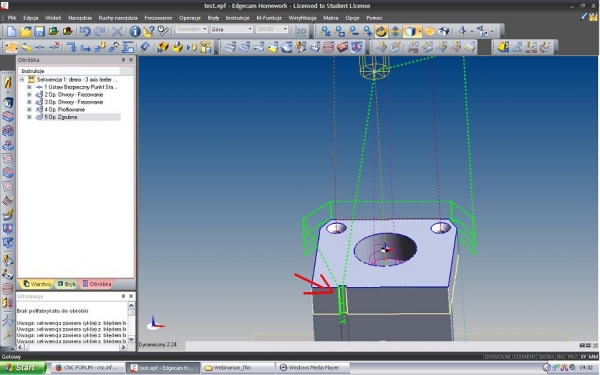Open the Frezowanie menu

click(158, 18)
